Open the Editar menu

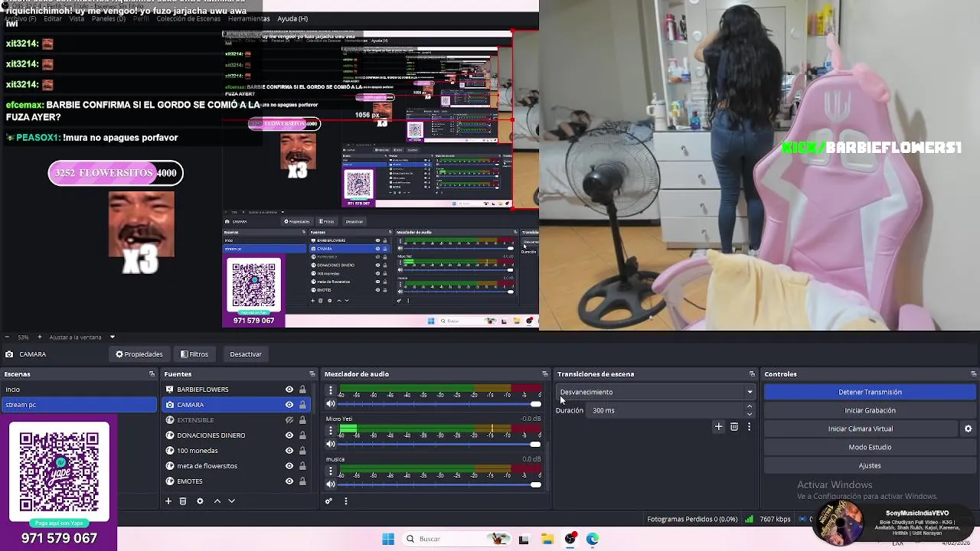(53, 18)
